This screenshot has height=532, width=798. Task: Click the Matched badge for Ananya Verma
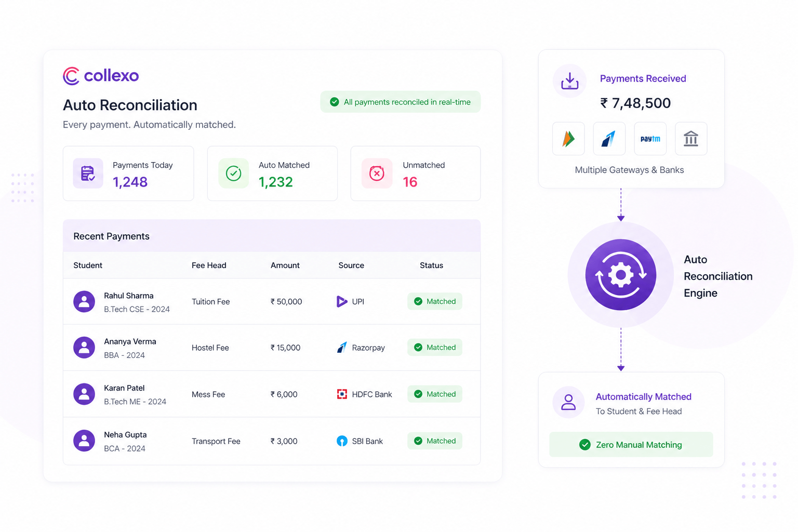pos(435,348)
